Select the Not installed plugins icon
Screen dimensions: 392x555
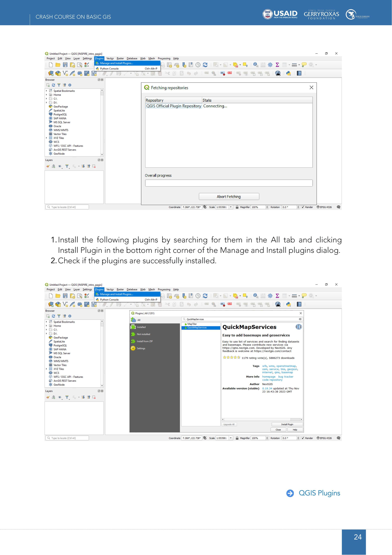point(133,334)
